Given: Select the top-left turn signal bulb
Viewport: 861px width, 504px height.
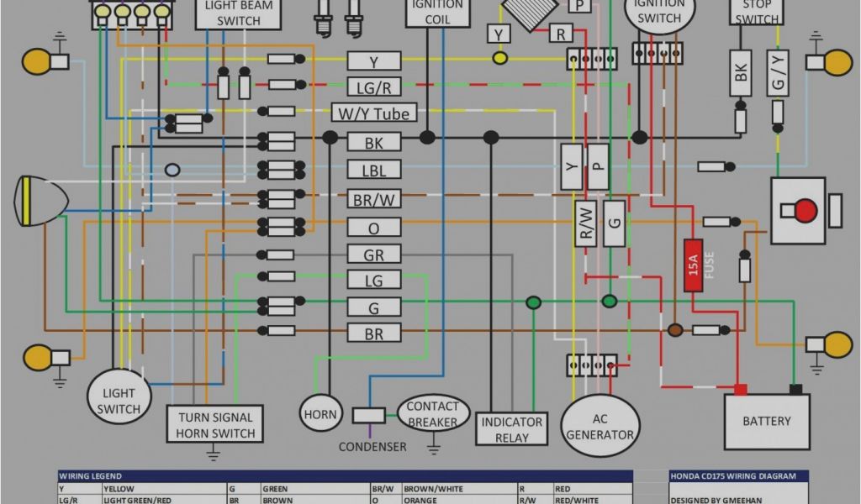Looking at the screenshot, I should point(37,61).
